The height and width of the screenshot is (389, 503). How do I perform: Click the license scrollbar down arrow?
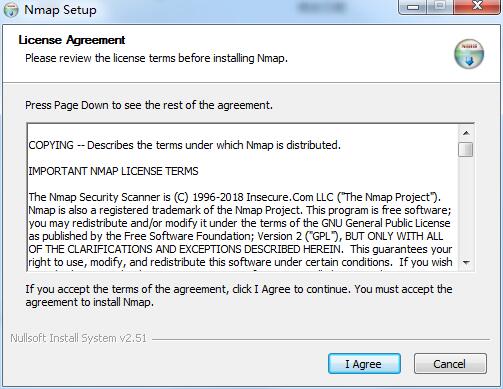pyautogui.click(x=466, y=262)
